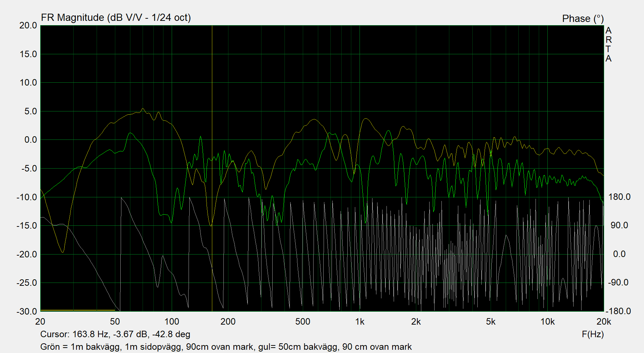Click the 10.0 dB magnitude axis label
Image resolution: width=644 pixels, height=353 pixels.
[x=28, y=83]
